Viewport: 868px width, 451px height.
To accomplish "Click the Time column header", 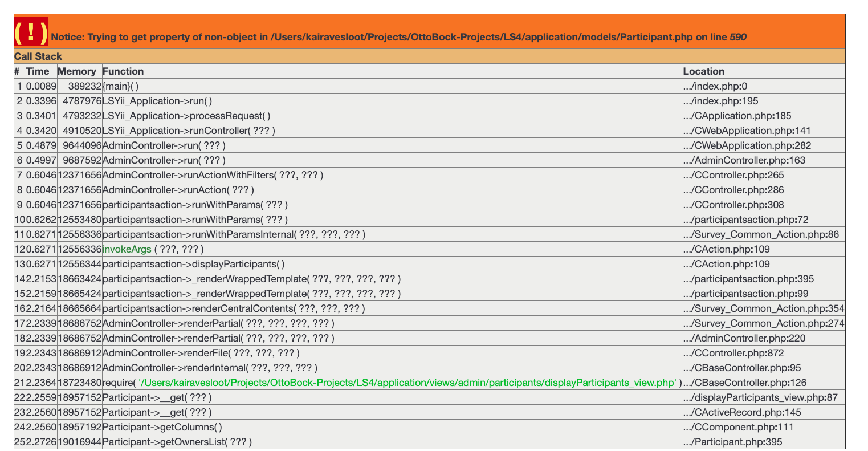I will 38,71.
